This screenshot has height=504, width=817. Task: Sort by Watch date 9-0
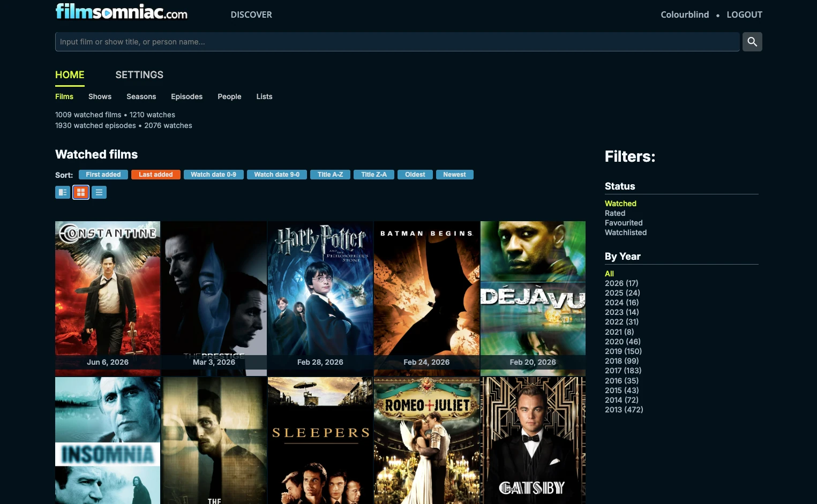click(277, 175)
